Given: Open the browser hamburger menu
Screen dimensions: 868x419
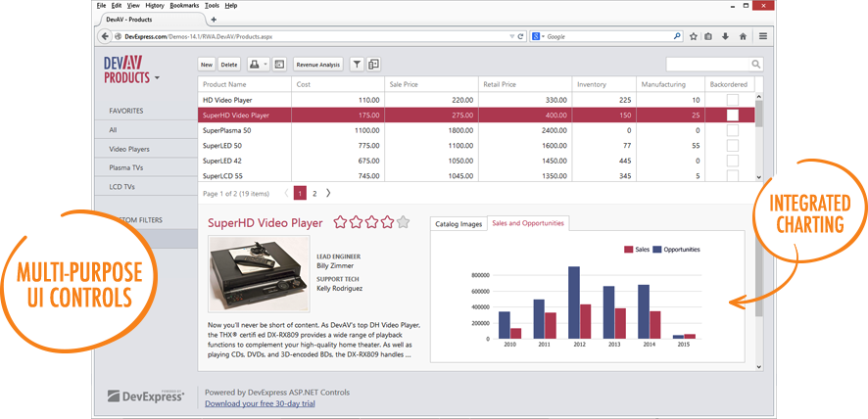Looking at the screenshot, I should 763,36.
